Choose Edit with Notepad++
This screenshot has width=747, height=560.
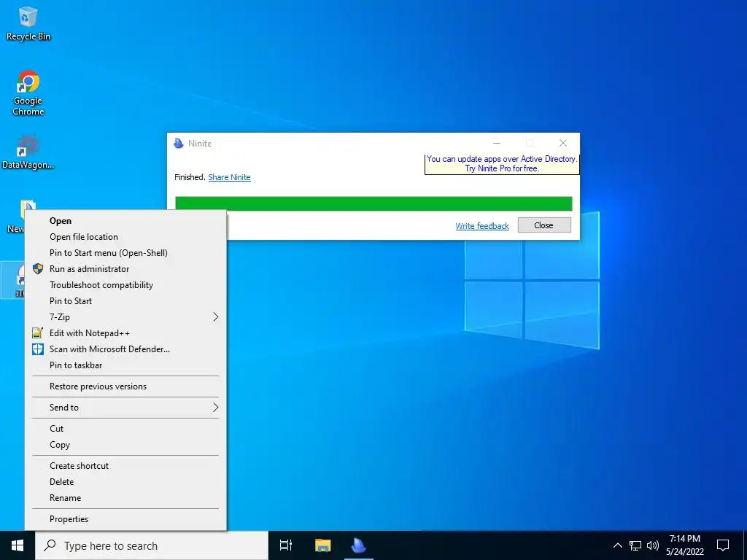(125, 333)
